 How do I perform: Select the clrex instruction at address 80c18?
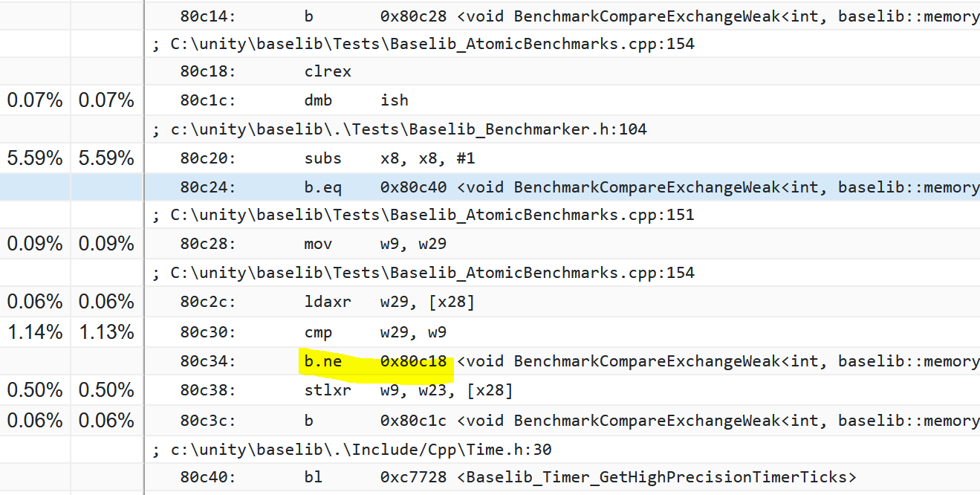coord(328,72)
